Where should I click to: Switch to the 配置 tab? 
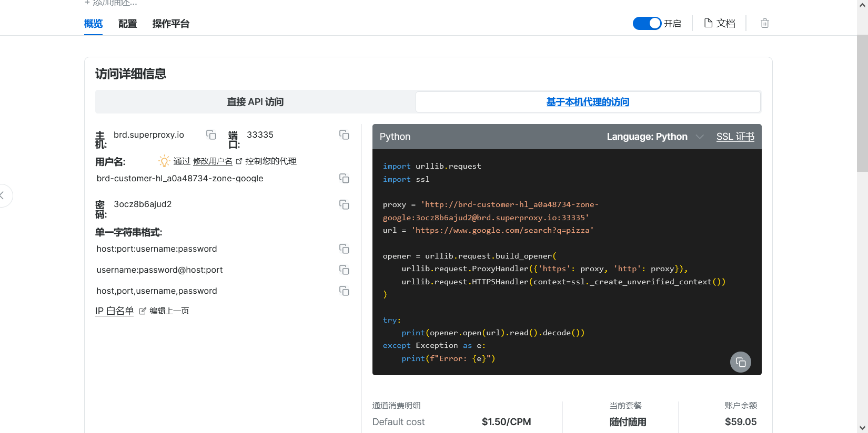(127, 24)
